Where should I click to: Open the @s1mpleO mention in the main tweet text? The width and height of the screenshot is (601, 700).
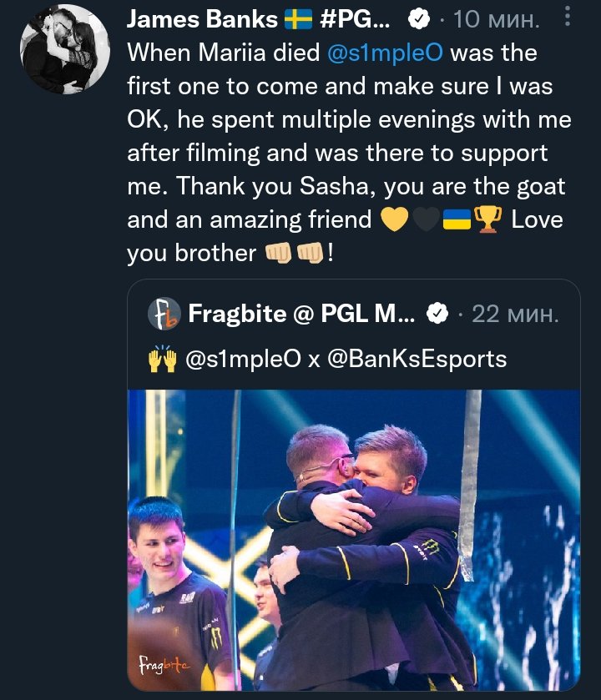[385, 53]
